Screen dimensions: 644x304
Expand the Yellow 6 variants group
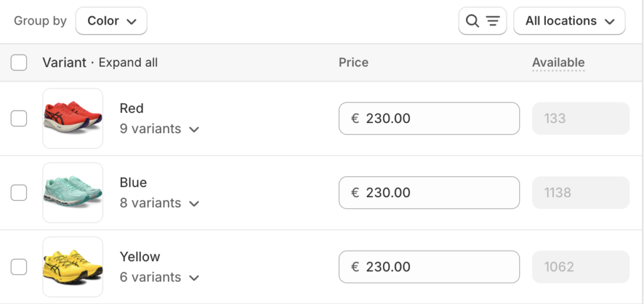click(159, 277)
